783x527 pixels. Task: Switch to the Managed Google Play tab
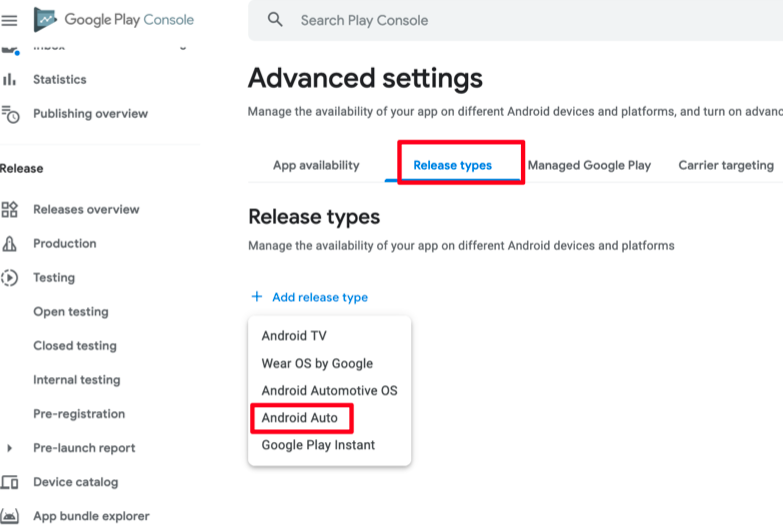point(589,165)
